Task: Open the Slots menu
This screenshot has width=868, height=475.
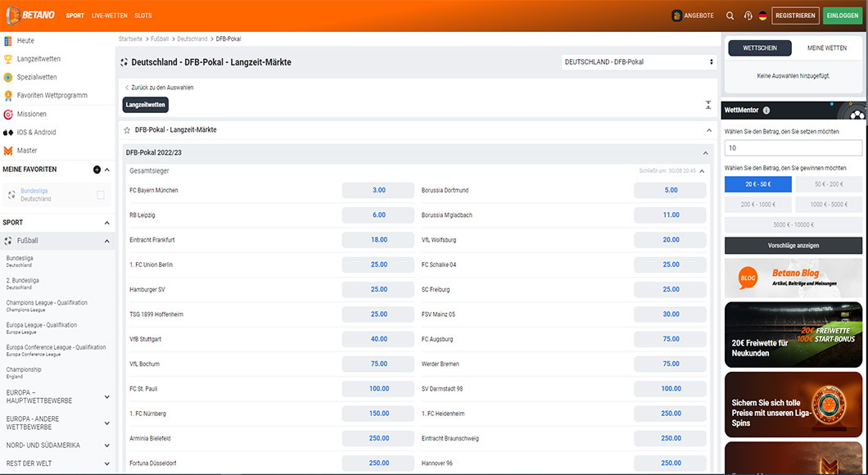Action: click(142, 16)
